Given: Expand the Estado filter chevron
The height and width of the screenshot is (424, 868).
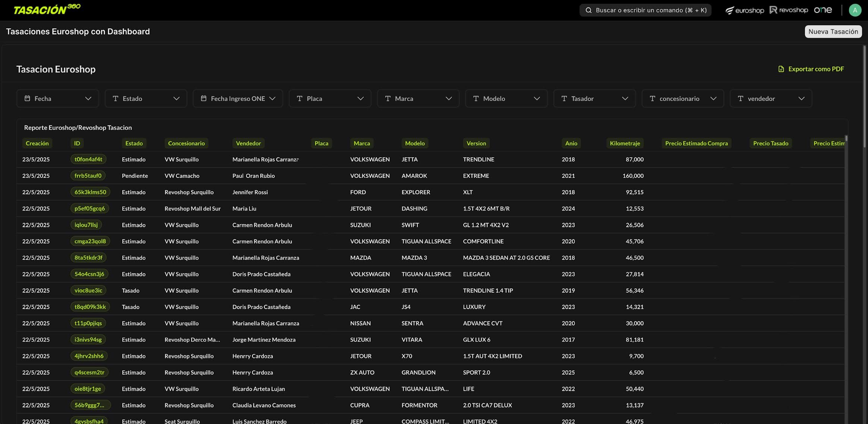Looking at the screenshot, I should 176,98.
